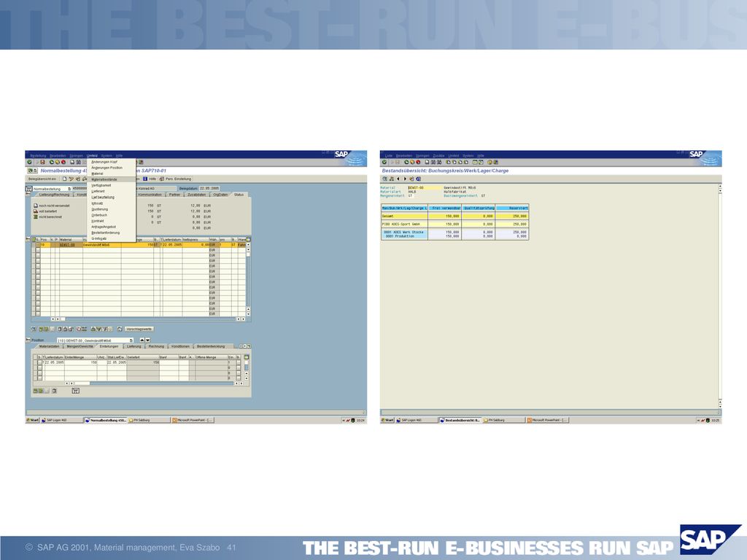Open Normalbestellung document type dropdown
Viewport: 747px width, 560px height.
(x=69, y=189)
